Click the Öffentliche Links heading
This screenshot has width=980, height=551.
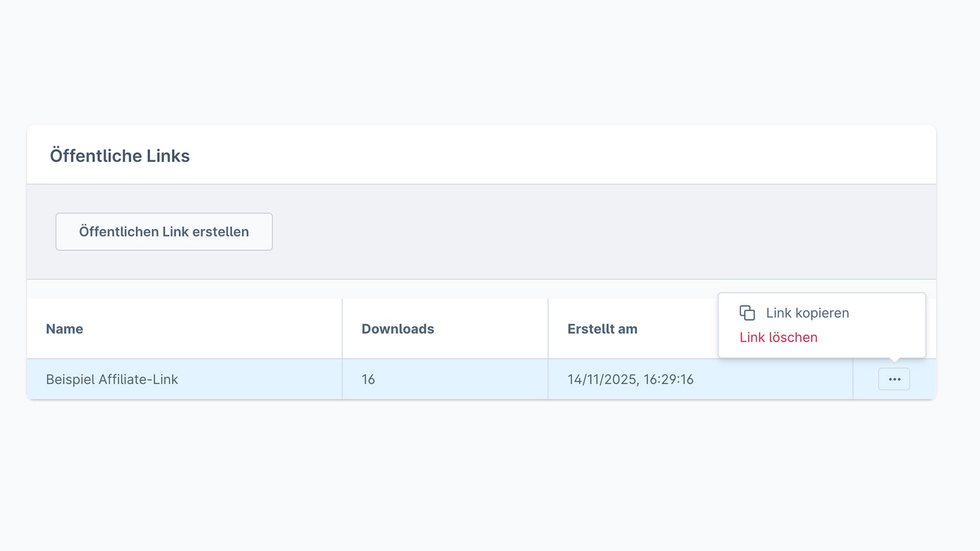pos(119,156)
